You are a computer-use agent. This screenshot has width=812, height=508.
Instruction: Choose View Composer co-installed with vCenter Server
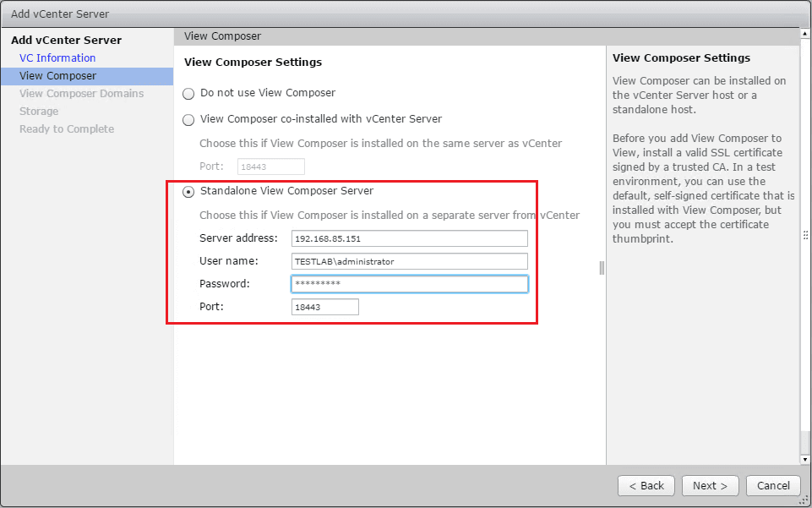[x=188, y=120]
